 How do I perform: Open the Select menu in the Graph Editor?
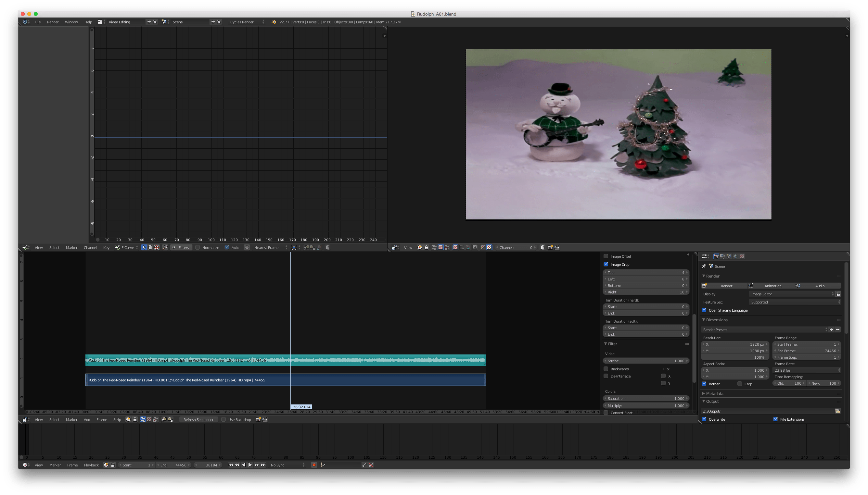(54, 247)
